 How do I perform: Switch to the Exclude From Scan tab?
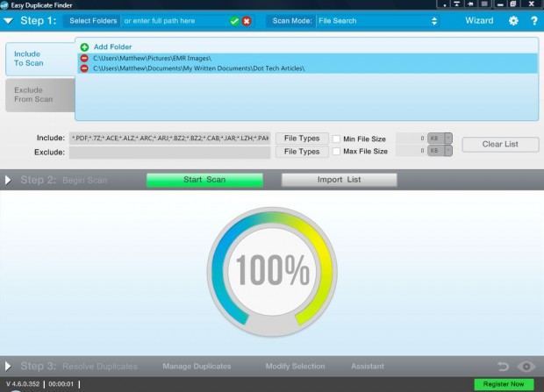point(39,95)
